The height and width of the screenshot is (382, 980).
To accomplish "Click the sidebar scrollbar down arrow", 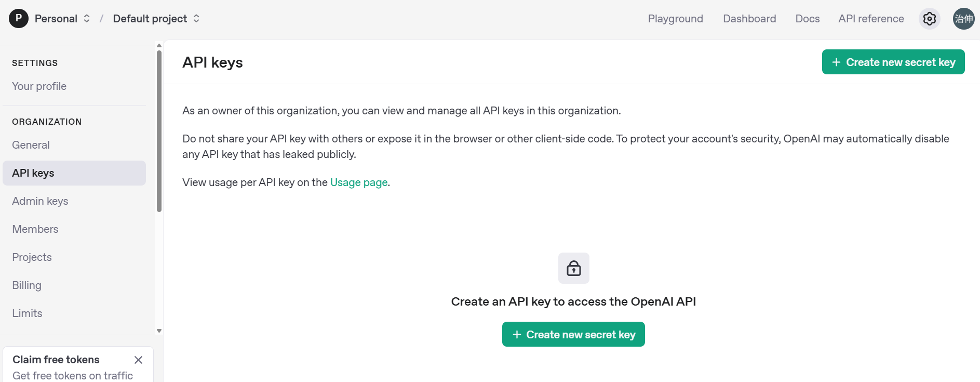I will coord(159,331).
